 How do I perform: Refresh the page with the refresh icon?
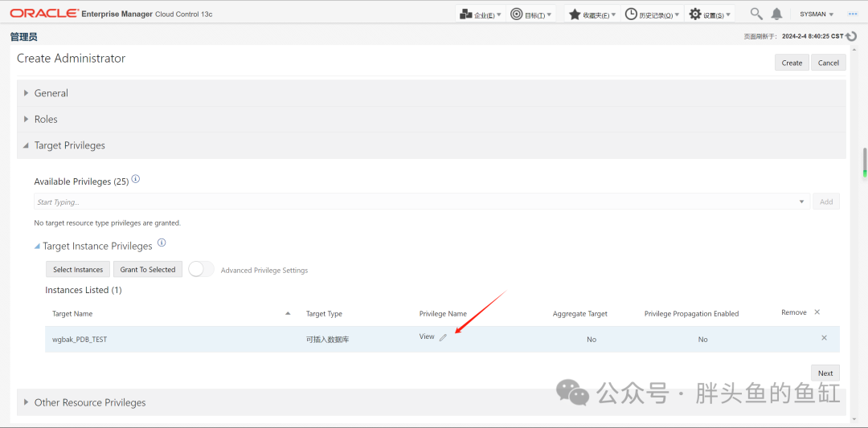[x=852, y=36]
